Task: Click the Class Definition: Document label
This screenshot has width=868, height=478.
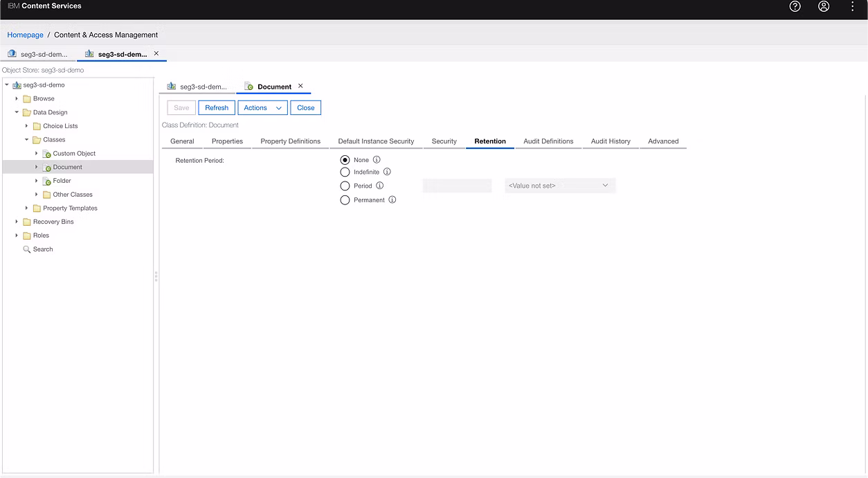Action: click(200, 125)
